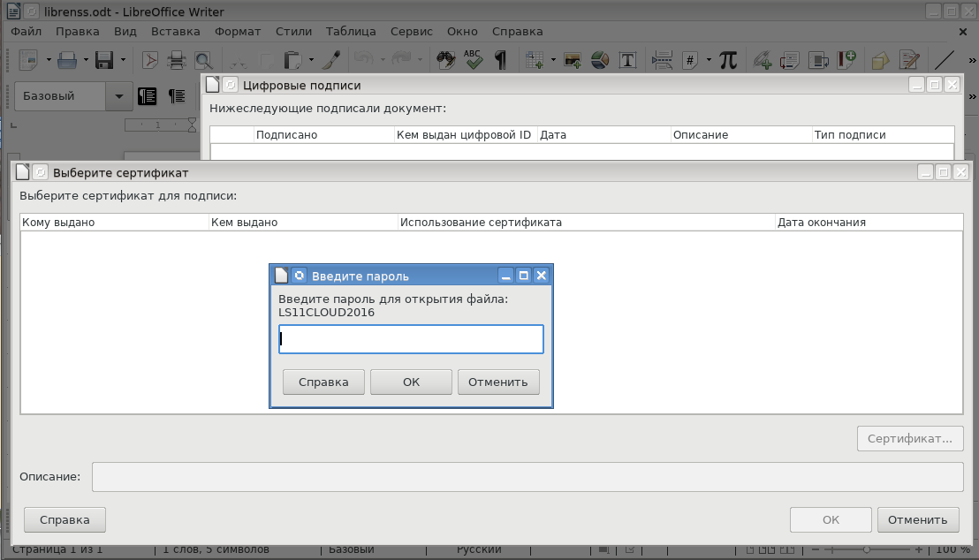Click the Кому выдано column header
The width and height of the screenshot is (979, 560).
(x=114, y=223)
